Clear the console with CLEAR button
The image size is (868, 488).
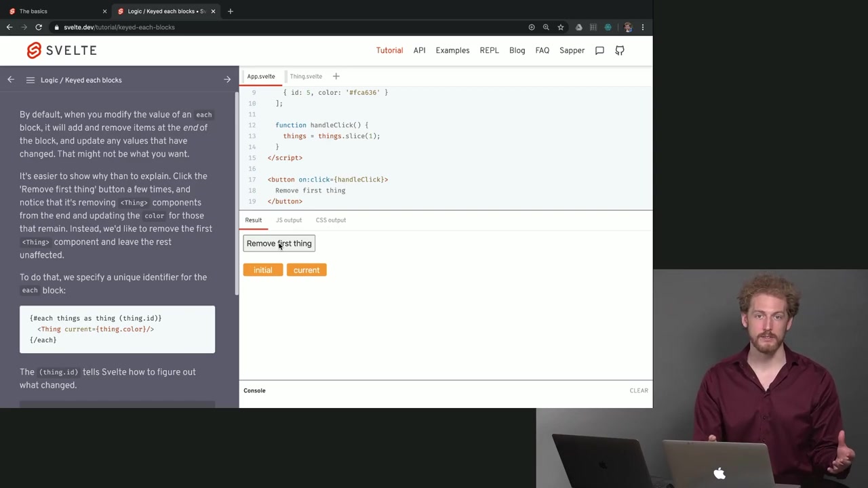639,390
